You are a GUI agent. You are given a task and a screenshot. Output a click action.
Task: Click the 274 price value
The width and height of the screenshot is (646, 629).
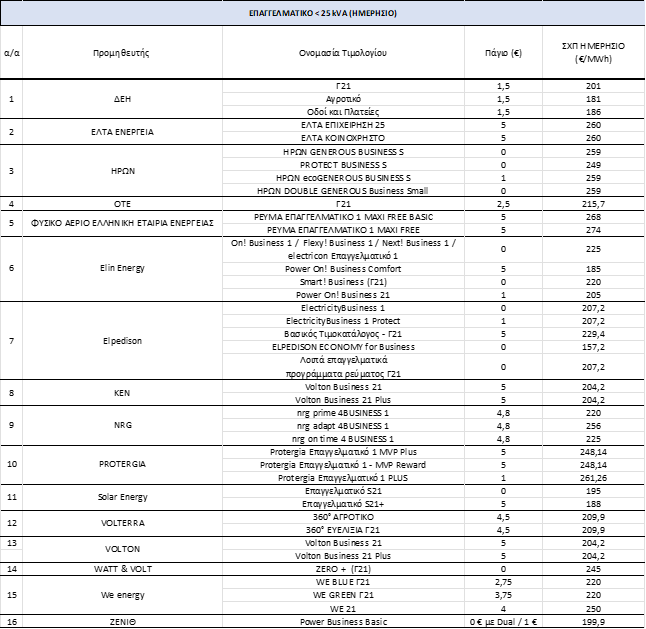(x=593, y=230)
